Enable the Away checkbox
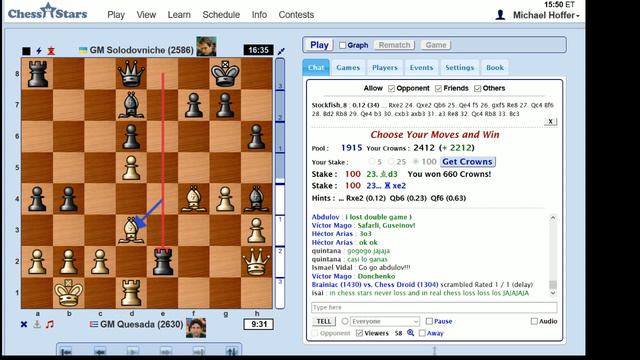Screen dimensions: 640x360 (422, 333)
